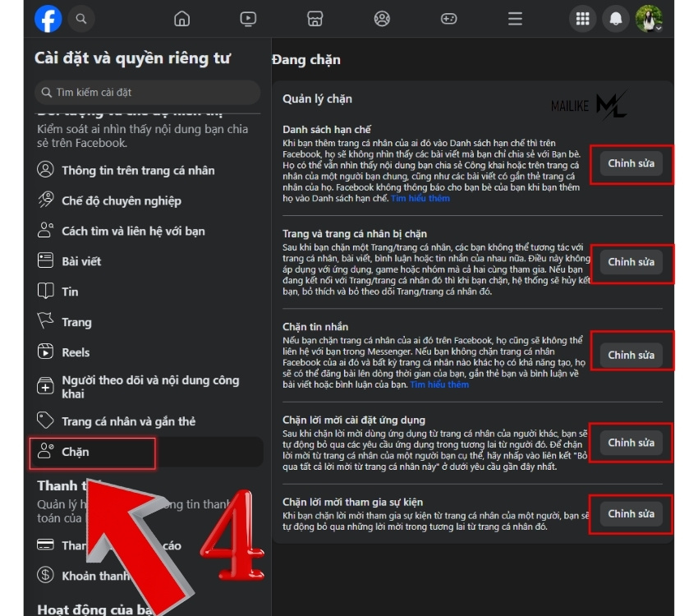Click Người theo dõi follower icon
Image resolution: width=698 pixels, height=616 pixels.
pyautogui.click(x=45, y=386)
